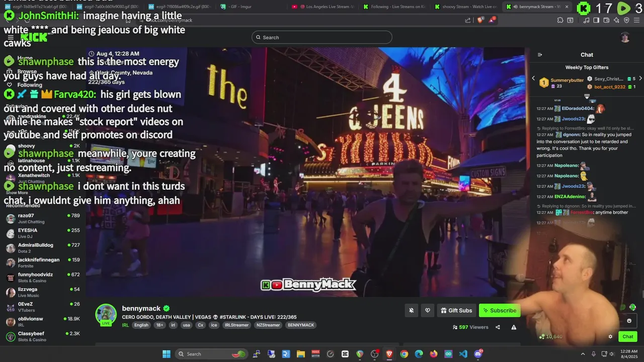Send message with green Chat button

pos(628,337)
